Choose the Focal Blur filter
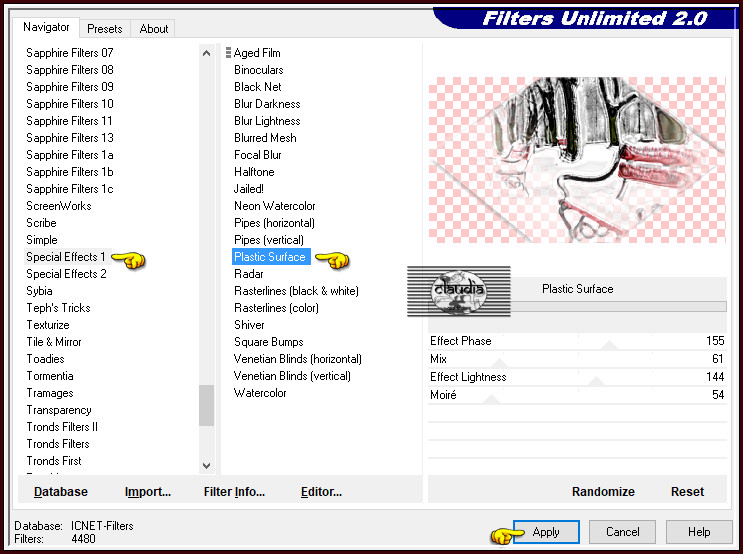The height and width of the screenshot is (554, 743). [258, 155]
